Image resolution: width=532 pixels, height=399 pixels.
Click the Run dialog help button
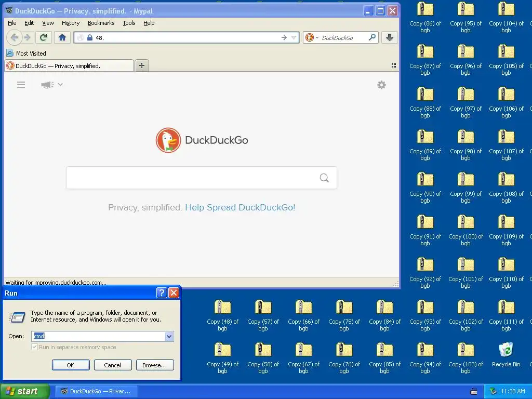[x=162, y=293]
